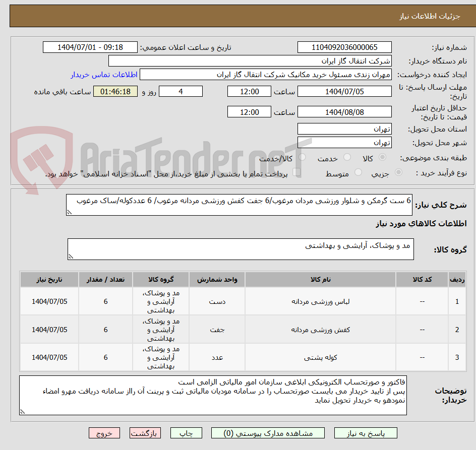This screenshot has width=476, height=450.
Task: Click the پاسخ به نیاز button
Action: pos(366,433)
